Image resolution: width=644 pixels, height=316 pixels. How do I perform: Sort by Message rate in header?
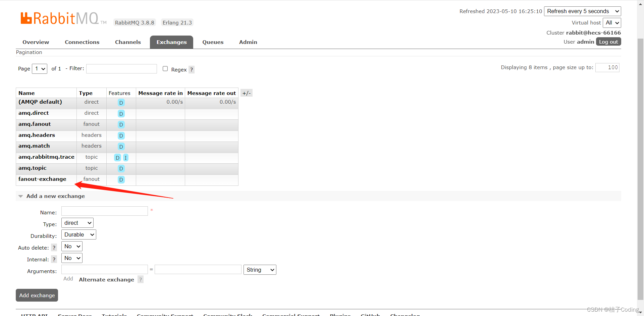click(x=160, y=93)
